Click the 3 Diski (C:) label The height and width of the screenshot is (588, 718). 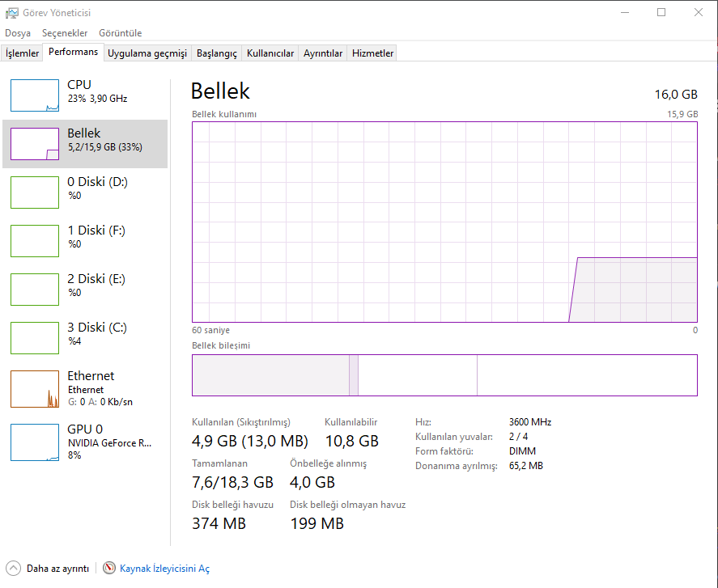(x=97, y=328)
